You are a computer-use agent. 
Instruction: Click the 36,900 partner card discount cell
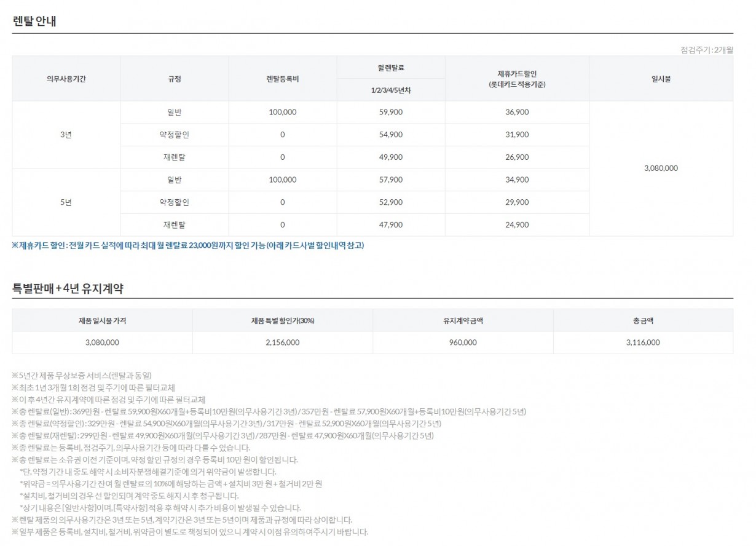click(516, 112)
